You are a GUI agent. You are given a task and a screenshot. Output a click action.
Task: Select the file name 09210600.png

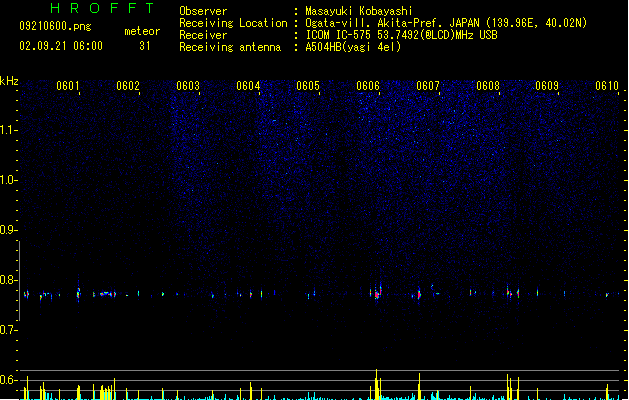pos(55,26)
